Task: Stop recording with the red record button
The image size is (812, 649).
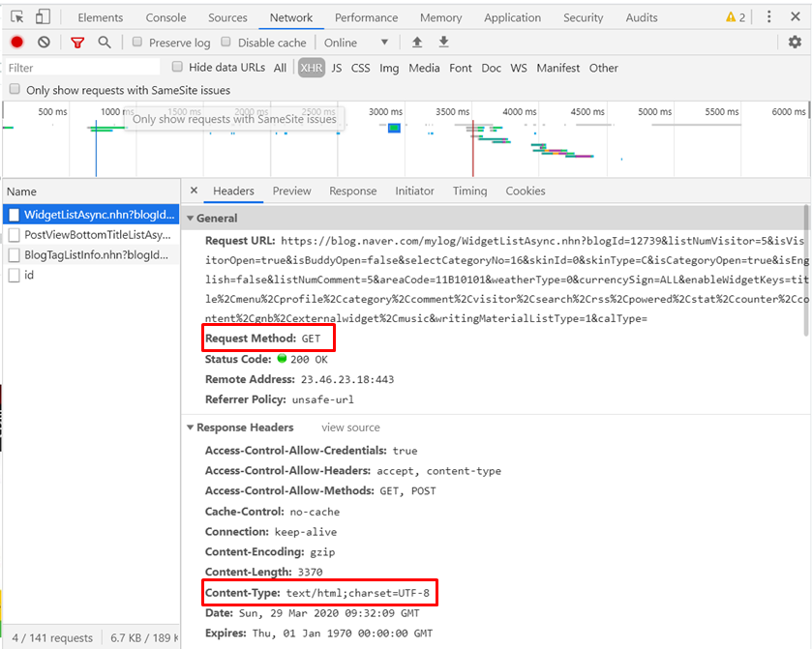Action: [x=17, y=43]
